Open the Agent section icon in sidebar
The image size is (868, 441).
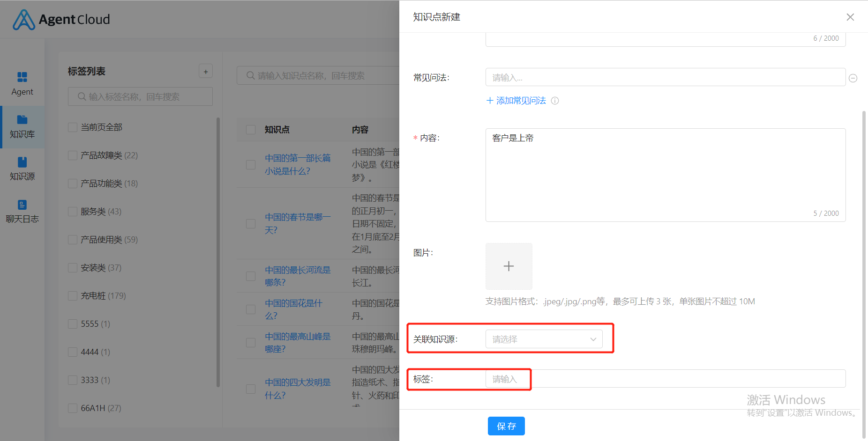click(x=22, y=77)
